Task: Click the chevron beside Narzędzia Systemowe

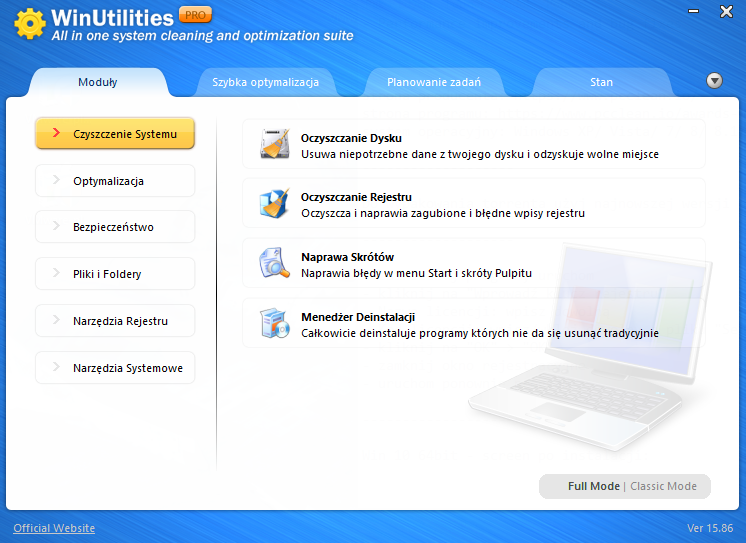Action: 56,367
